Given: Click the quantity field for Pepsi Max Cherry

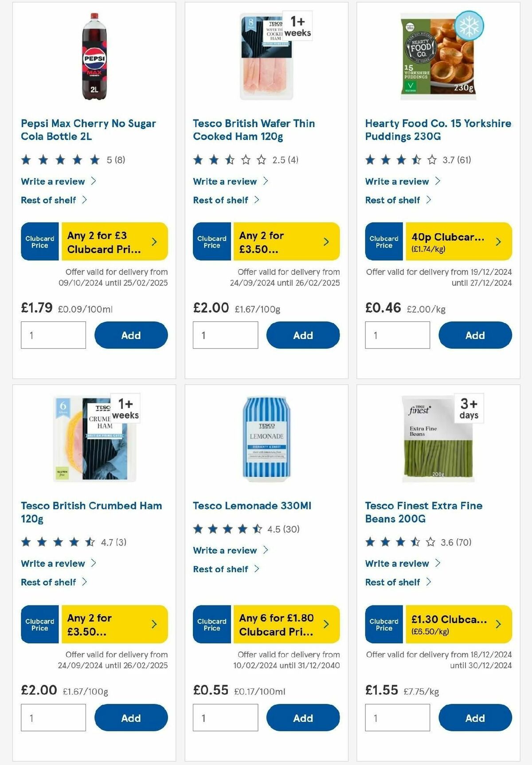Looking at the screenshot, I should click(x=53, y=335).
